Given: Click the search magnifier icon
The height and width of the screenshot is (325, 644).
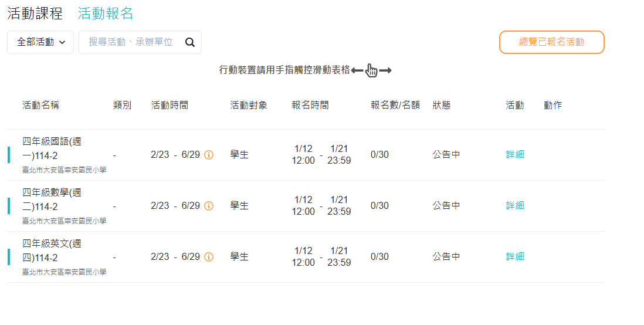Looking at the screenshot, I should [189, 42].
